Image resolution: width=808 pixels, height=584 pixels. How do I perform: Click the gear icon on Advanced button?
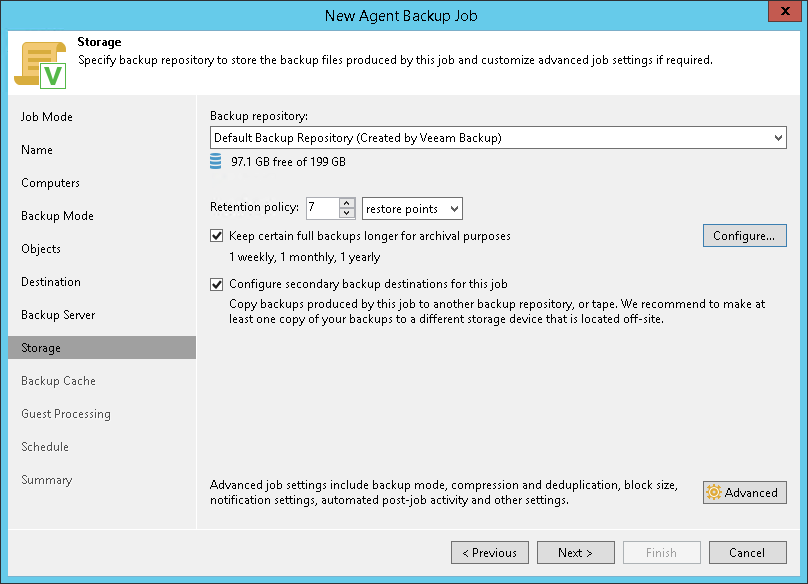(713, 493)
